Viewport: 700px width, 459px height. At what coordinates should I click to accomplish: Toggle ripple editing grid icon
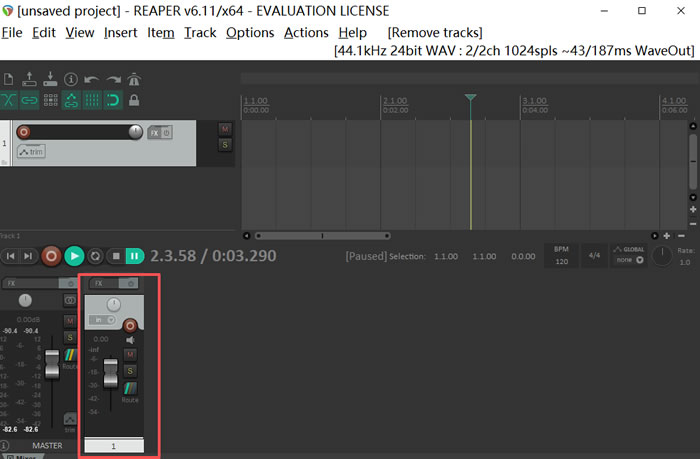tap(50, 100)
